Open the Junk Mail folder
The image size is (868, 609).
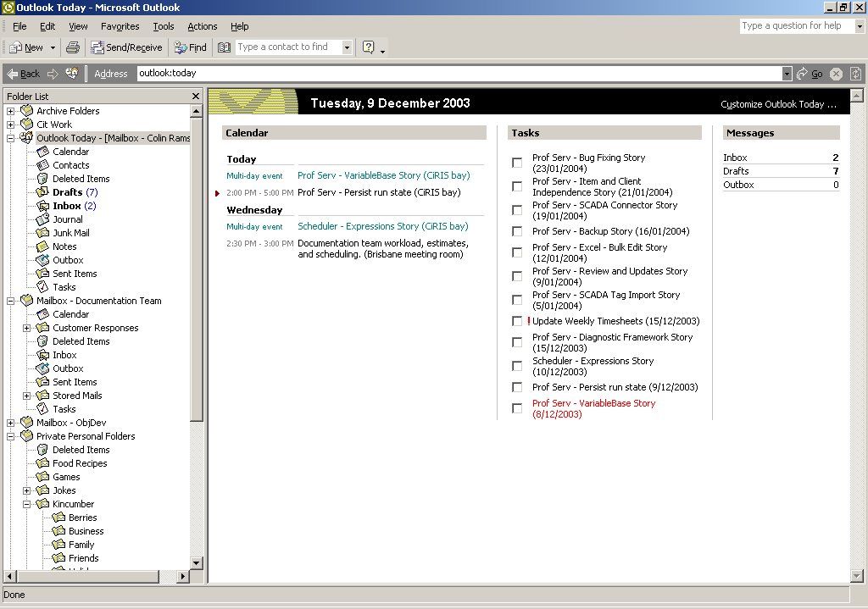coord(71,233)
